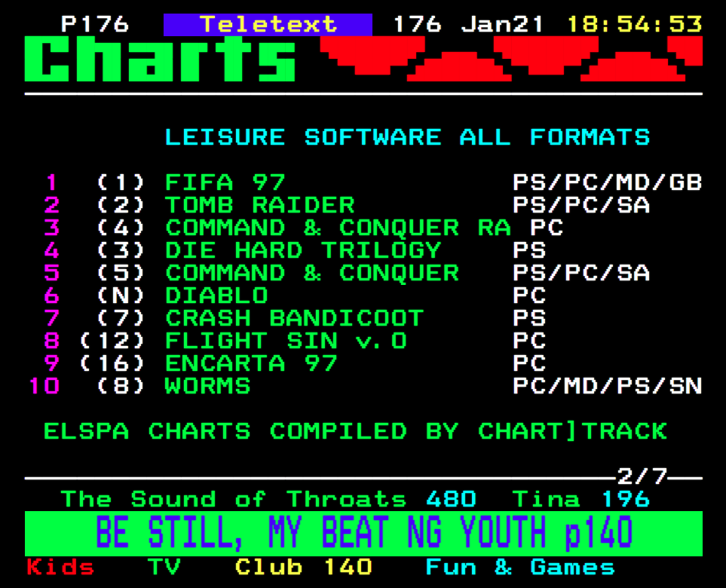This screenshot has height=588, width=726.
Task: Click the ENCARTA 97 title
Action: pyautogui.click(x=251, y=364)
